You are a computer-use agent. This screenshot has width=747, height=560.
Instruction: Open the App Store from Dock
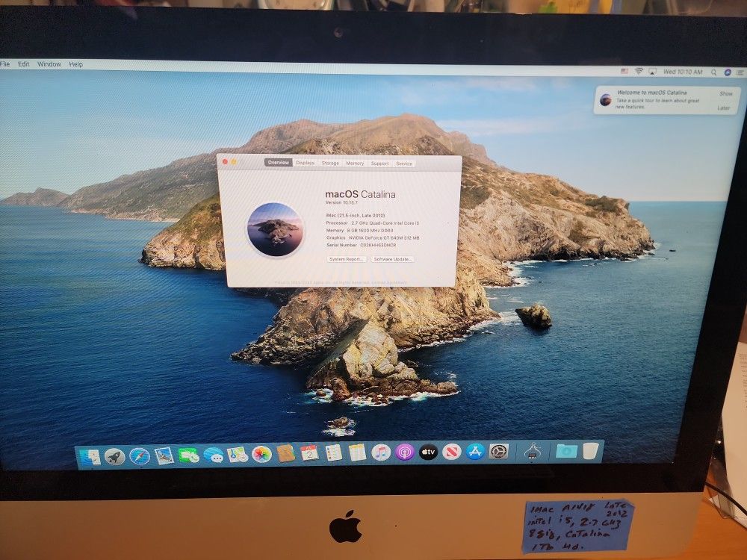475,451
